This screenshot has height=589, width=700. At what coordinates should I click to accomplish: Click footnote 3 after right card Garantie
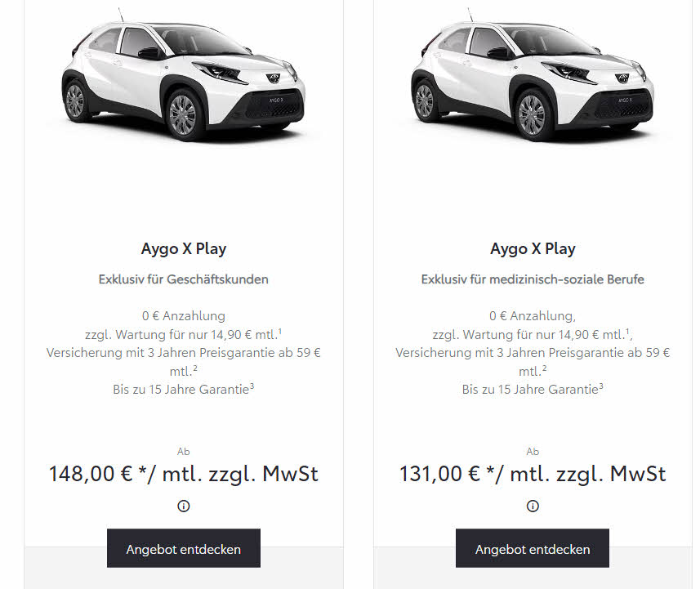pyautogui.click(x=601, y=386)
